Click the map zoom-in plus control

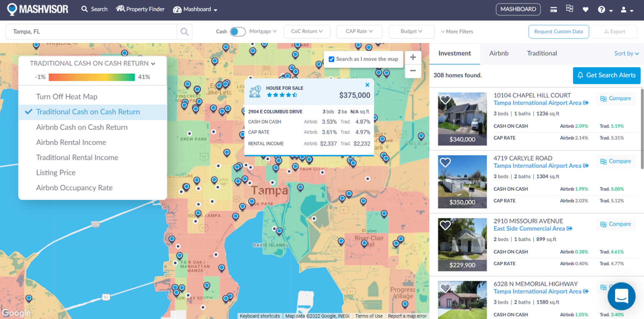point(413,57)
